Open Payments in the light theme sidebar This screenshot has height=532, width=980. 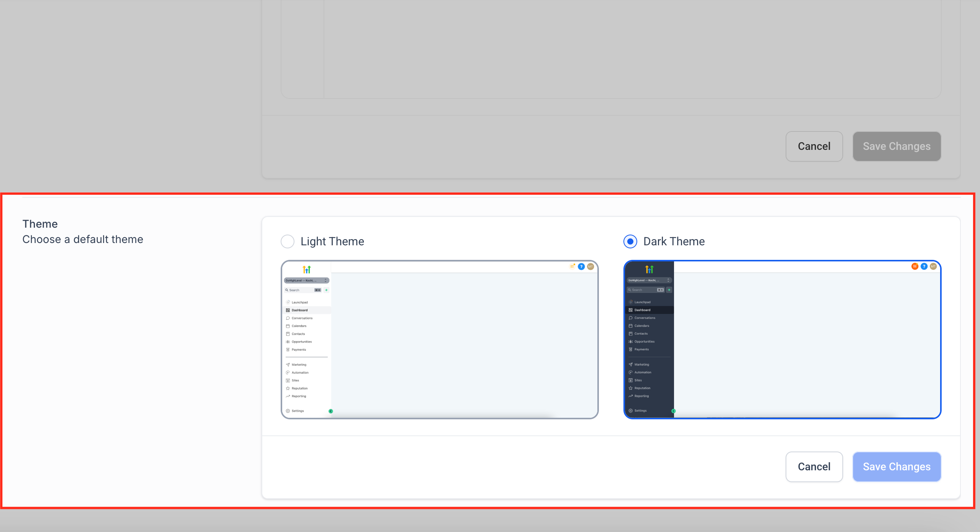coord(299,350)
